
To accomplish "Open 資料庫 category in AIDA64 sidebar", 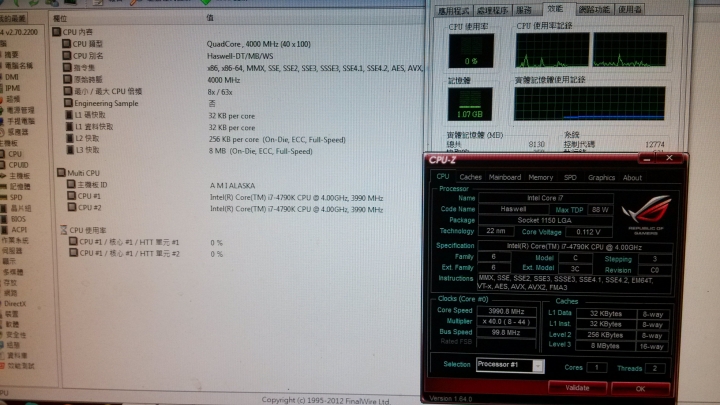I will click(17, 355).
